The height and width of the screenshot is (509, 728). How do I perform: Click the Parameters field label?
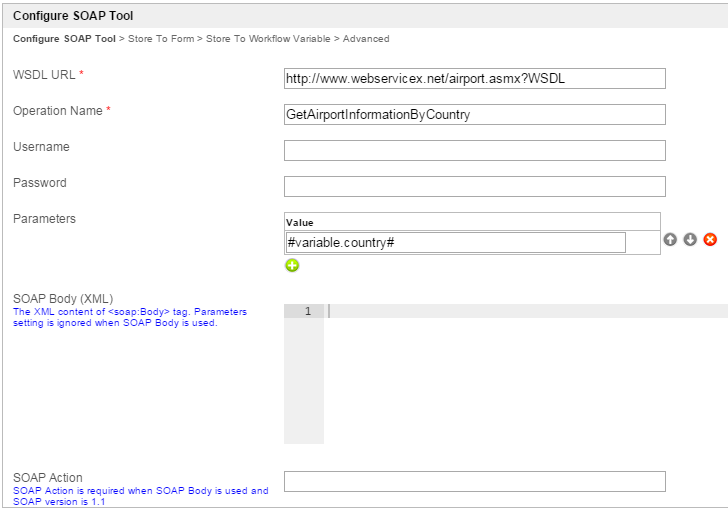44,219
